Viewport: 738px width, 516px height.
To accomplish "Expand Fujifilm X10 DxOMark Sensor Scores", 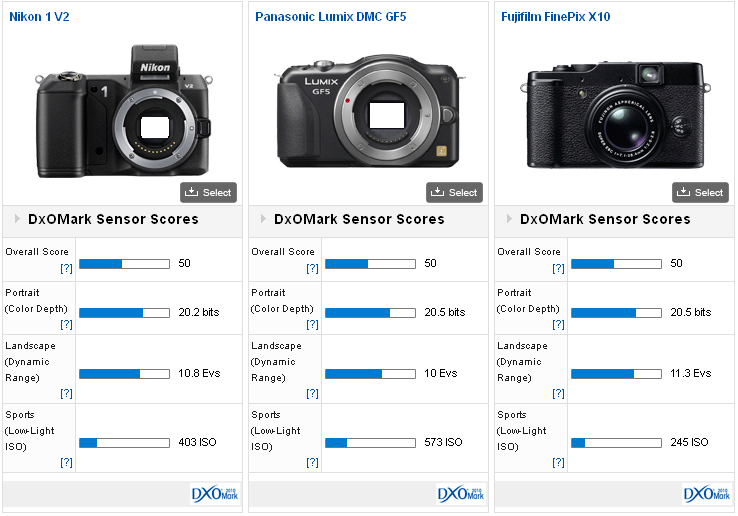I will (509, 218).
